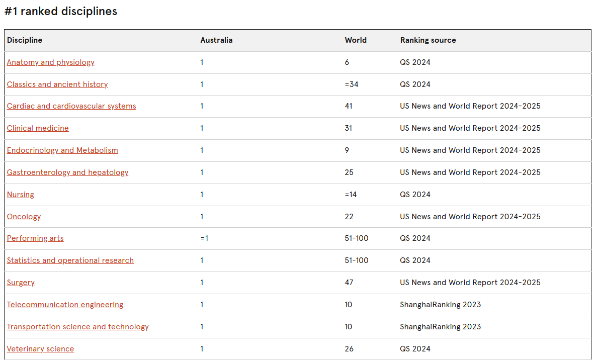Follow the Cardiac and cardiovascular systems link

71,106
